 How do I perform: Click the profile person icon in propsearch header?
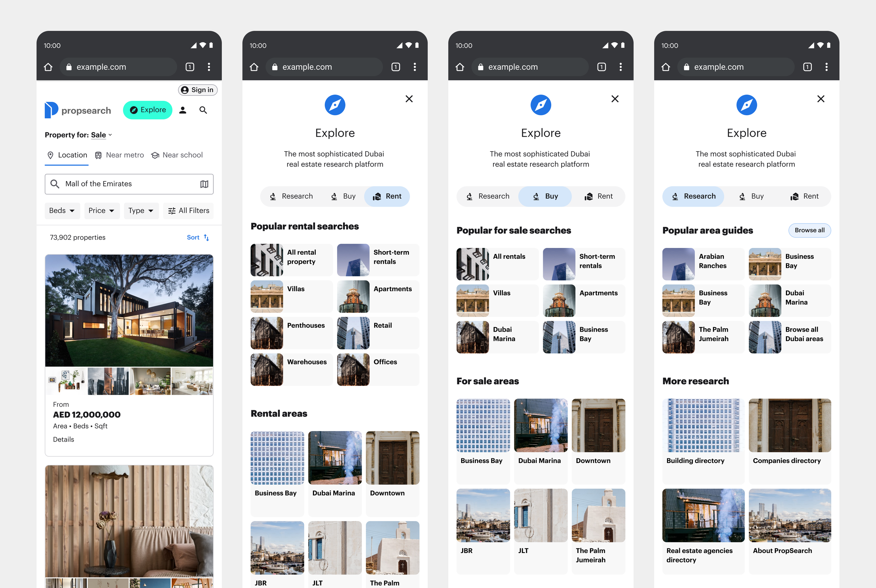click(183, 110)
